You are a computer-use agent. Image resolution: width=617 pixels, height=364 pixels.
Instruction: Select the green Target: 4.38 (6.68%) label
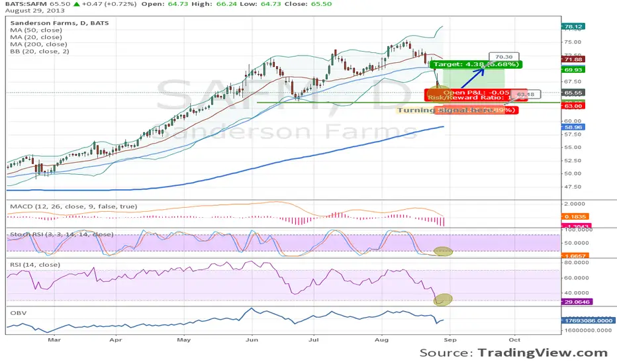[x=476, y=64]
